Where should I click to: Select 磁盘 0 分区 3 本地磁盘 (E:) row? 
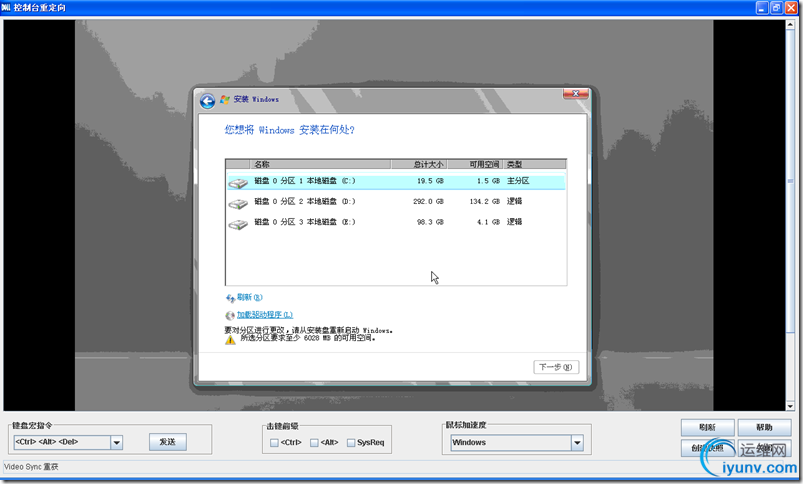[396, 222]
